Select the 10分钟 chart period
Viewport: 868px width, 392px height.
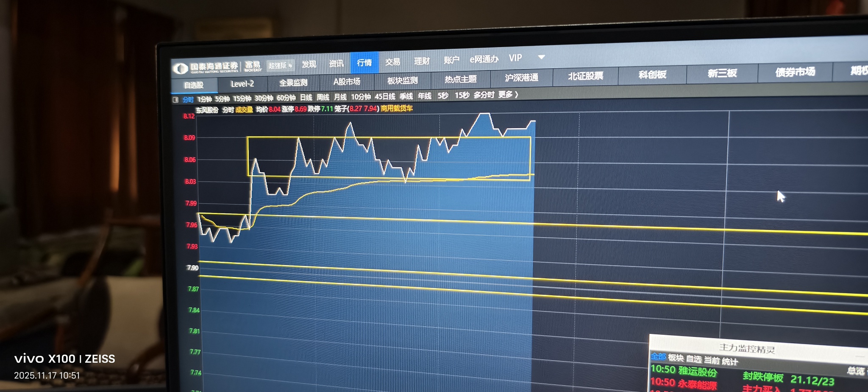(x=361, y=97)
